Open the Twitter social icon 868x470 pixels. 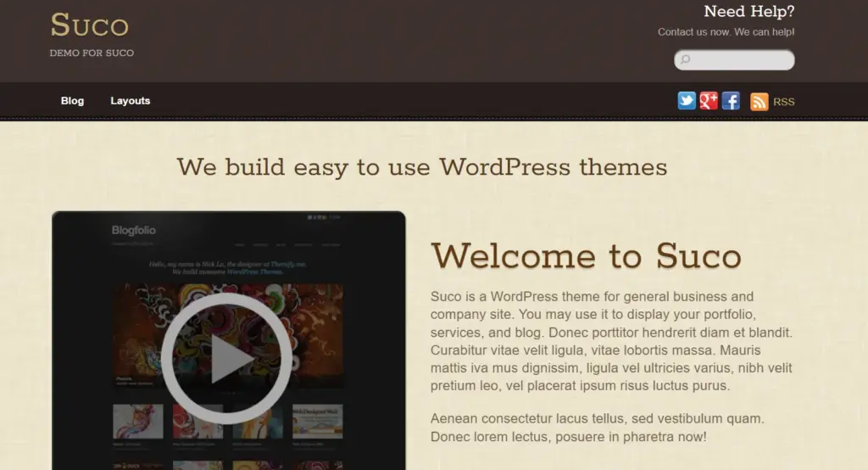click(687, 101)
